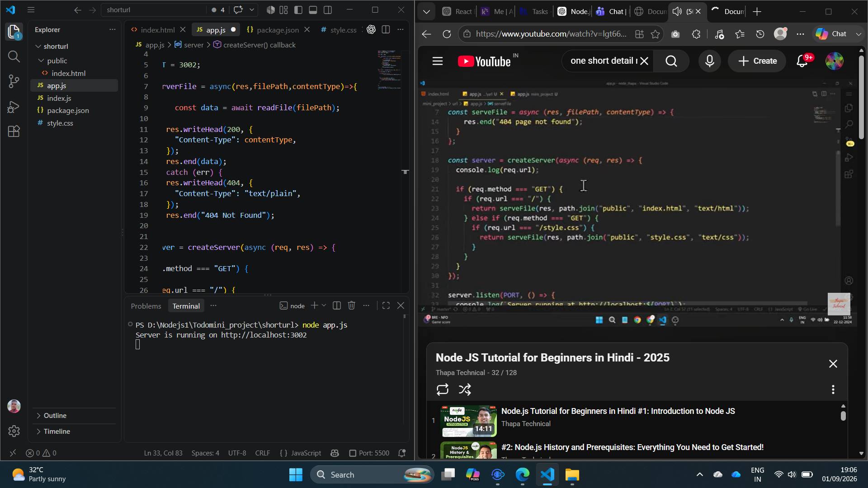Kill the terminal with trash icon
The width and height of the screenshot is (868, 488).
coord(351,305)
